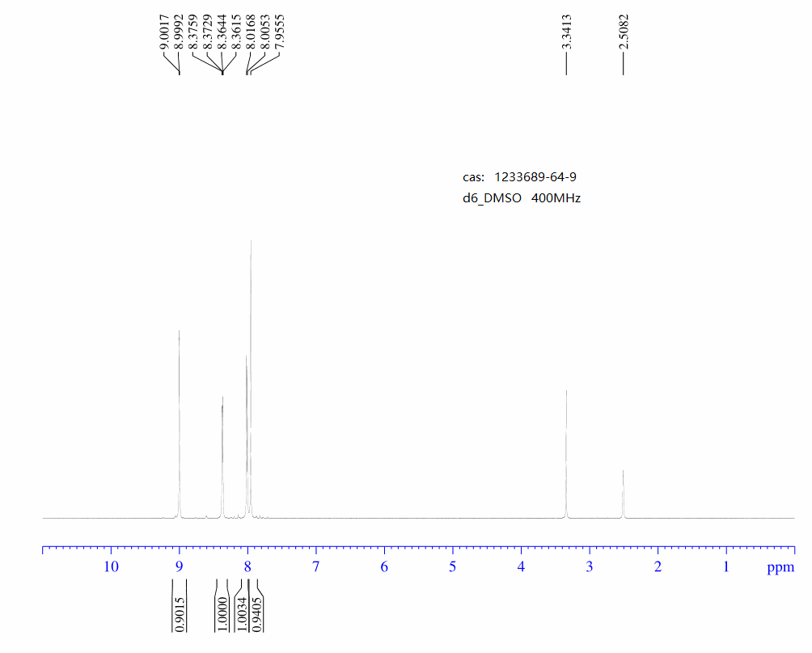Click the axis tick label 1
The image size is (812, 653).
(726, 567)
